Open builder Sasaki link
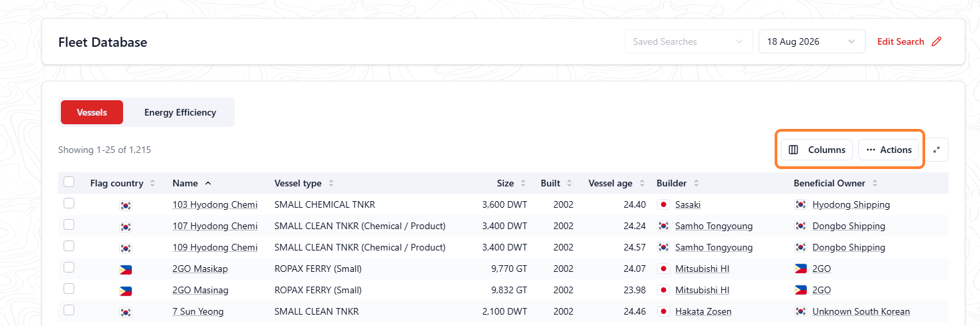 click(688, 204)
